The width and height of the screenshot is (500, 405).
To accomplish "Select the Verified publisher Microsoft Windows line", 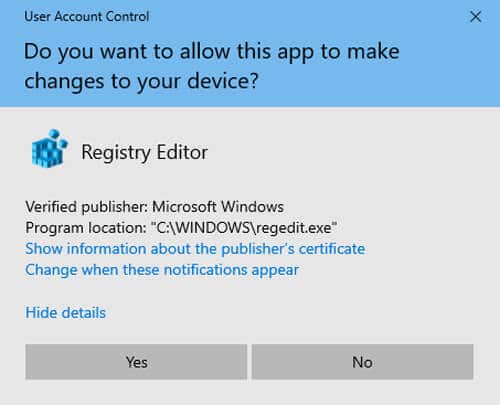I will click(x=155, y=207).
